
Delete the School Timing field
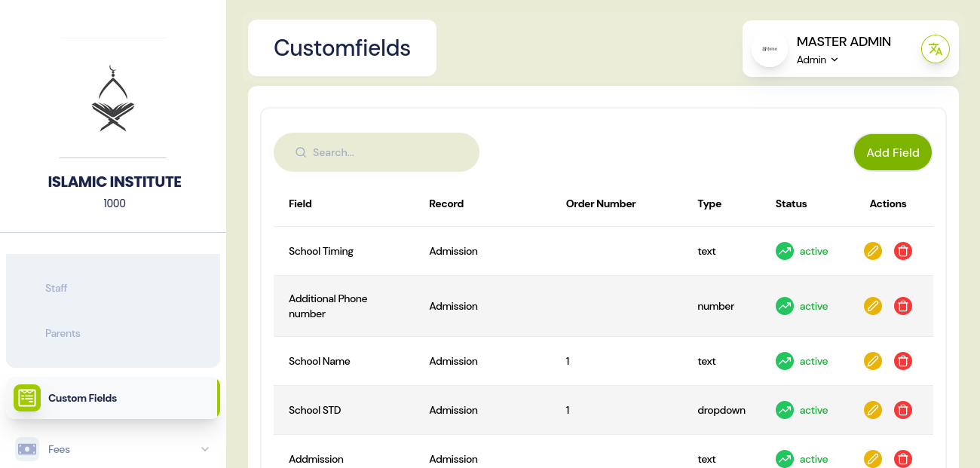pyautogui.click(x=902, y=251)
